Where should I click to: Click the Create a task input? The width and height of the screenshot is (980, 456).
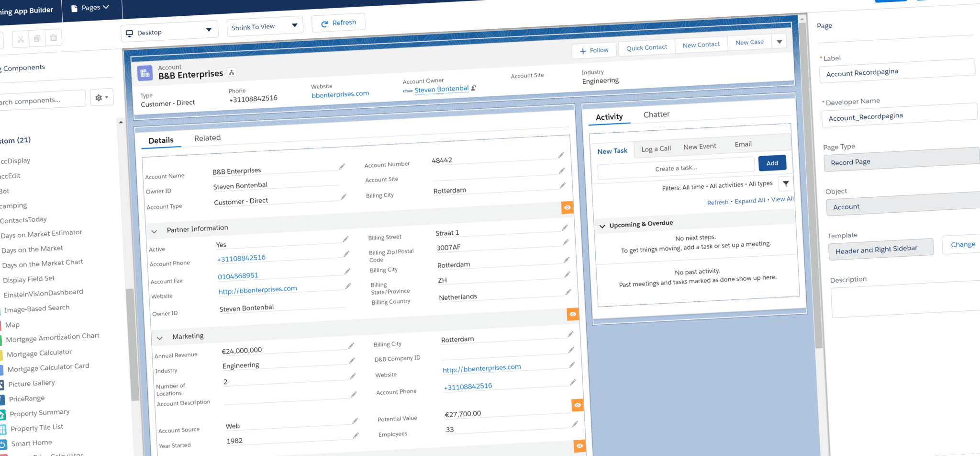(x=676, y=168)
